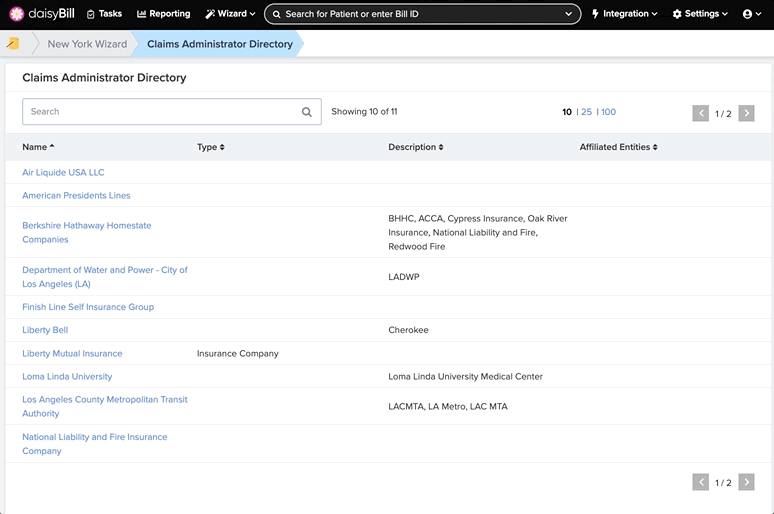Sort by Affiliated Entities column
This screenshot has height=514, width=774.
tap(619, 147)
